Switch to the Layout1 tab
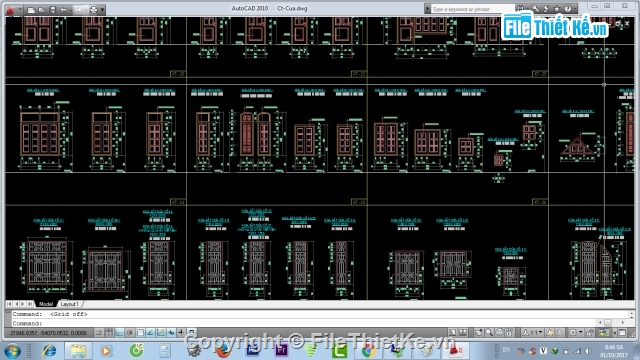This screenshot has height=360, width=640. 69,304
